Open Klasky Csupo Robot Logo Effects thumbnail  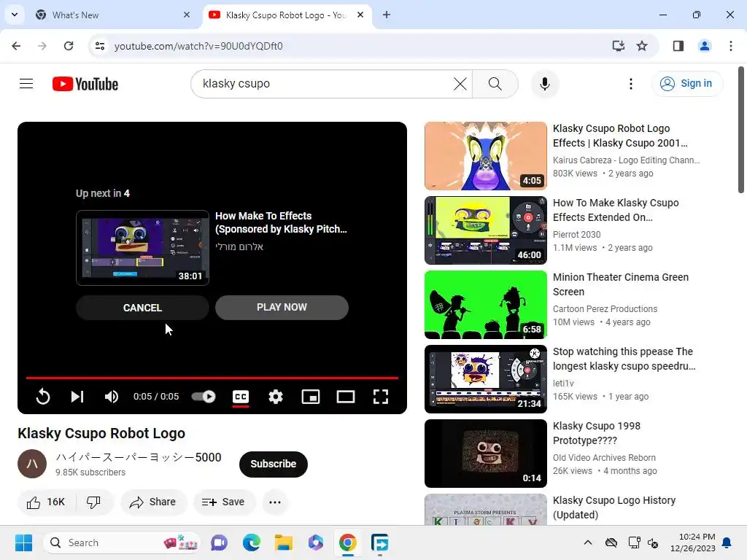click(485, 156)
